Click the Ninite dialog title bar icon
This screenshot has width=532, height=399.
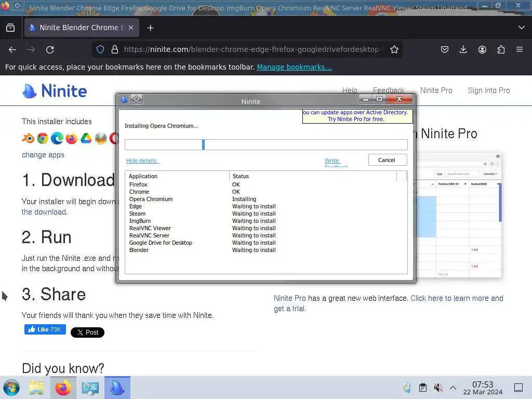pyautogui.click(x=124, y=99)
